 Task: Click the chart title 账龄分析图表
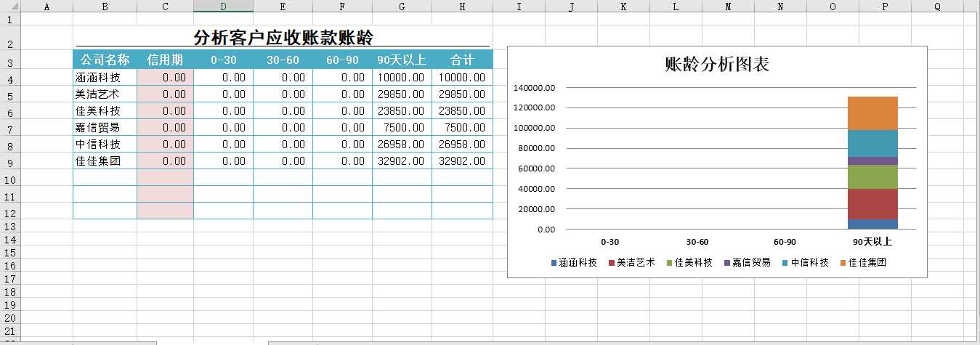[x=716, y=65]
